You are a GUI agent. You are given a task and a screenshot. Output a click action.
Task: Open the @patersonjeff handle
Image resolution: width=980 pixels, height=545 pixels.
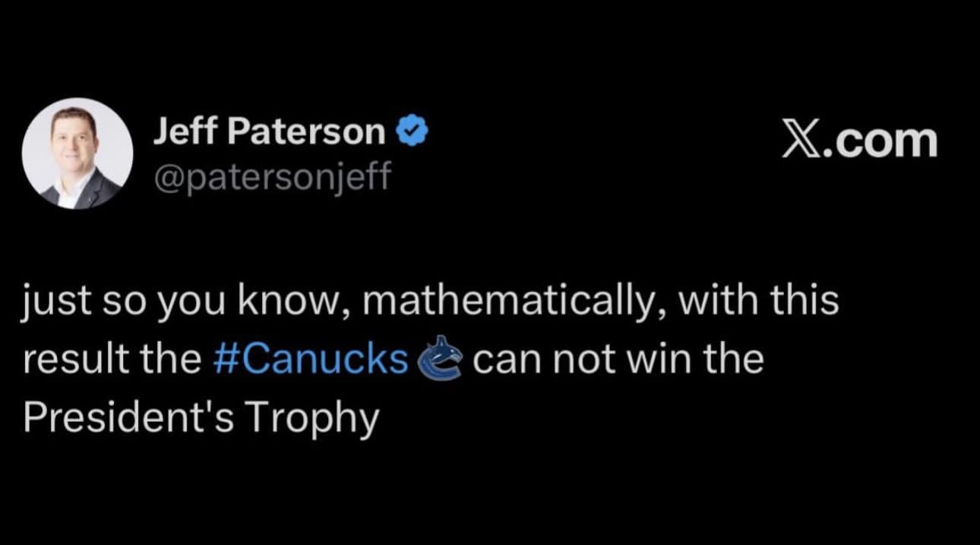click(x=271, y=176)
